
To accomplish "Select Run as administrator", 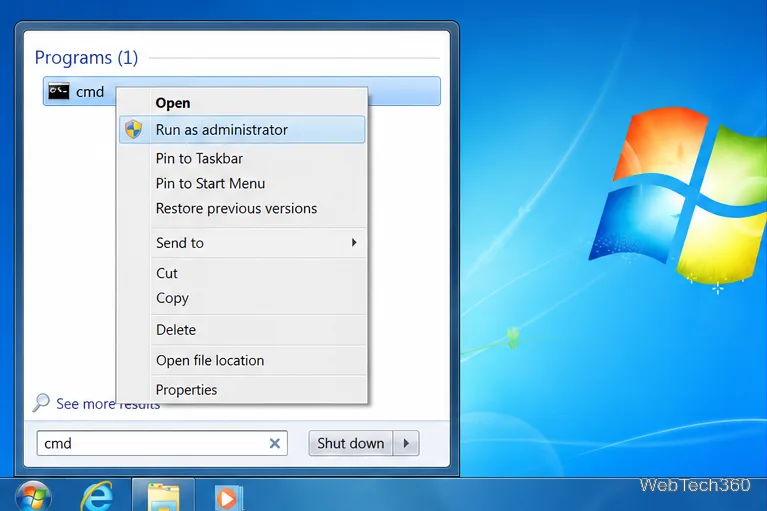I will pyautogui.click(x=242, y=130).
